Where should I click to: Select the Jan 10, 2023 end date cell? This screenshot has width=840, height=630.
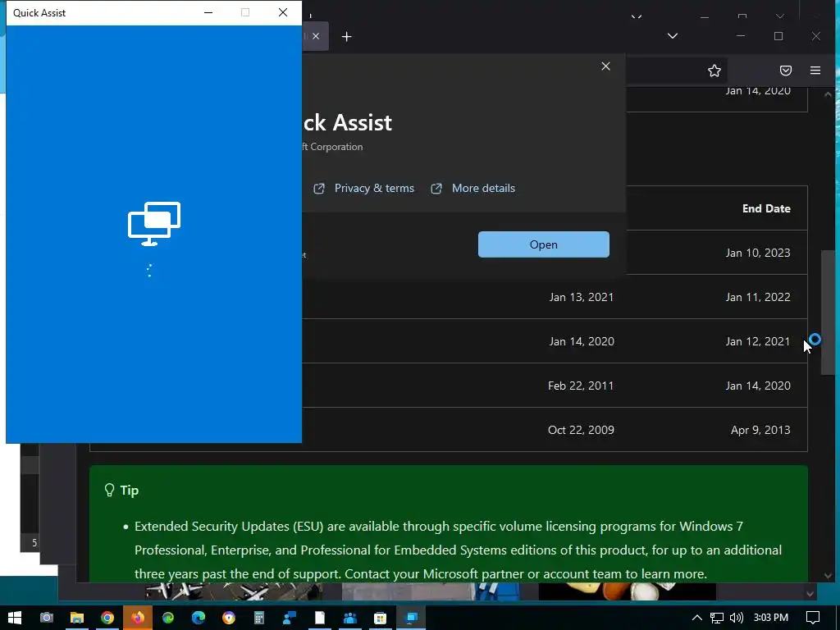[758, 253]
